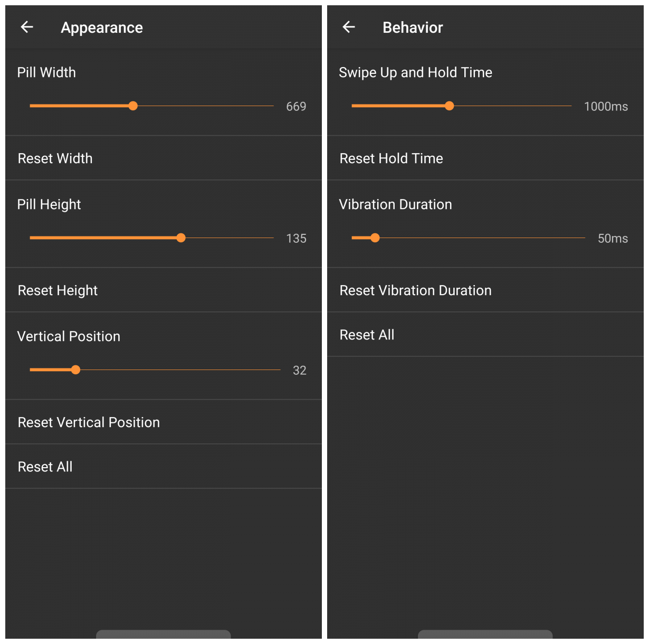This screenshot has width=649, height=644.
Task: Click the right end of Pill Height track
Action: (x=272, y=238)
